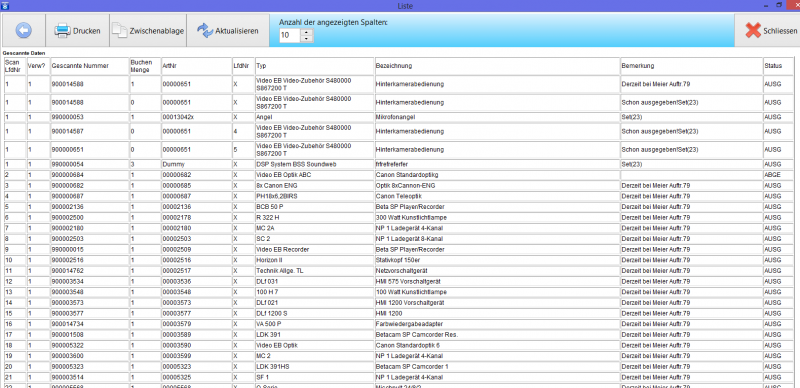Select the DLf 1200 S type cell

coord(315,313)
